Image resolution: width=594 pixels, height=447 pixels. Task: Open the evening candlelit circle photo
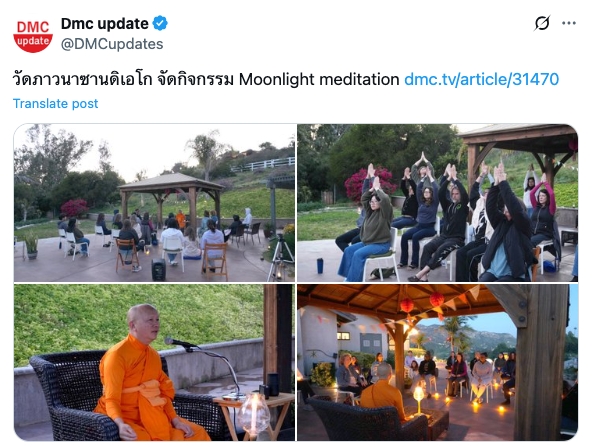[438, 363]
